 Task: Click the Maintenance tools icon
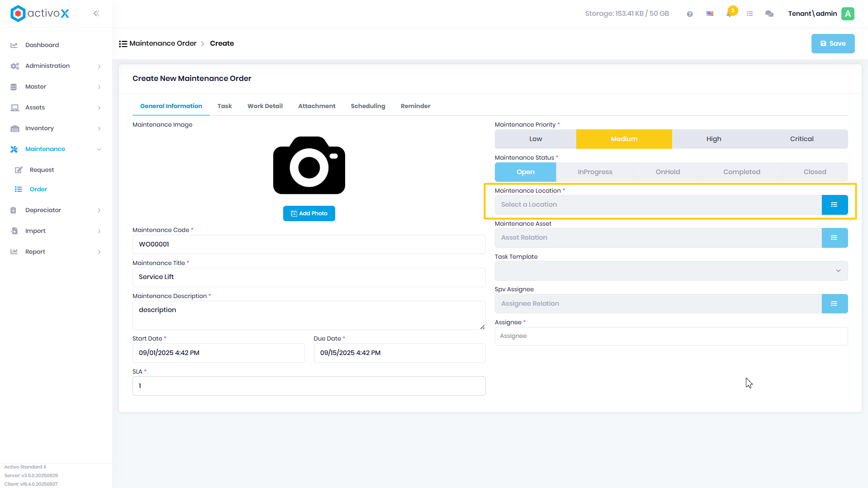click(x=14, y=149)
